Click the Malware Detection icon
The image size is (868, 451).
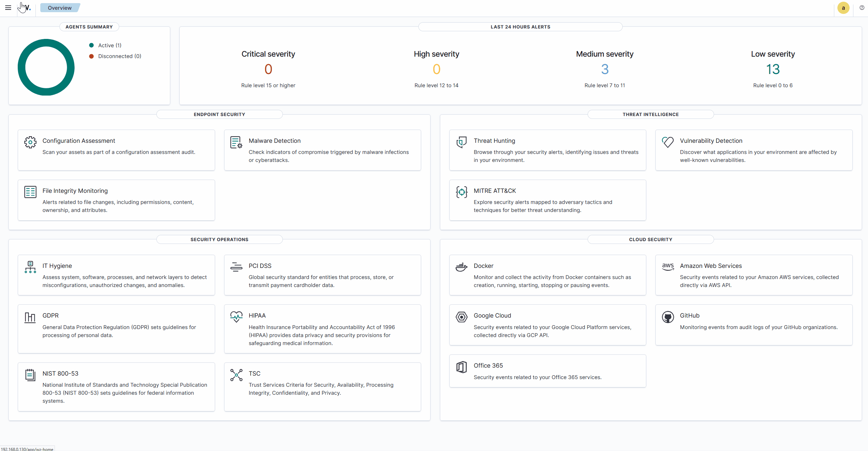click(x=236, y=142)
